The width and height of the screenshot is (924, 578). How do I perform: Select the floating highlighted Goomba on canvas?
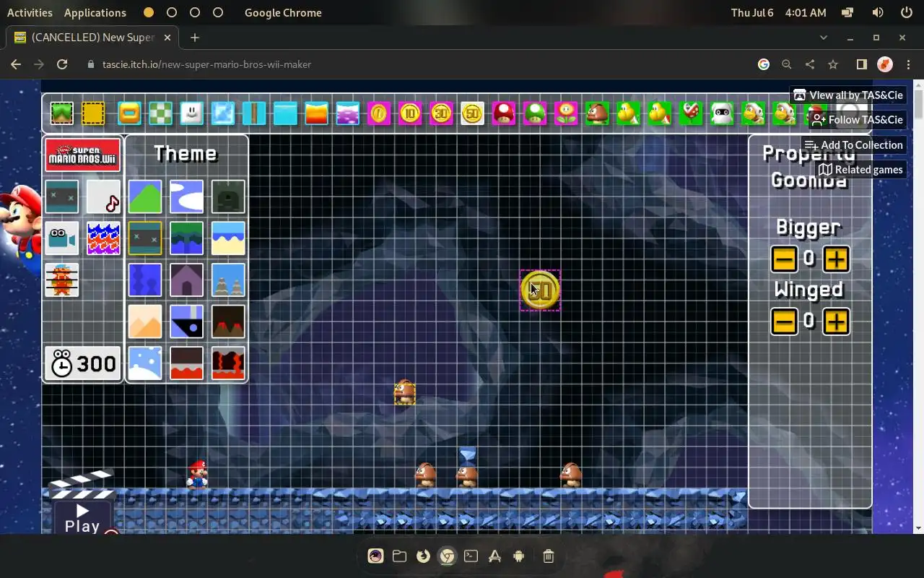(x=404, y=392)
